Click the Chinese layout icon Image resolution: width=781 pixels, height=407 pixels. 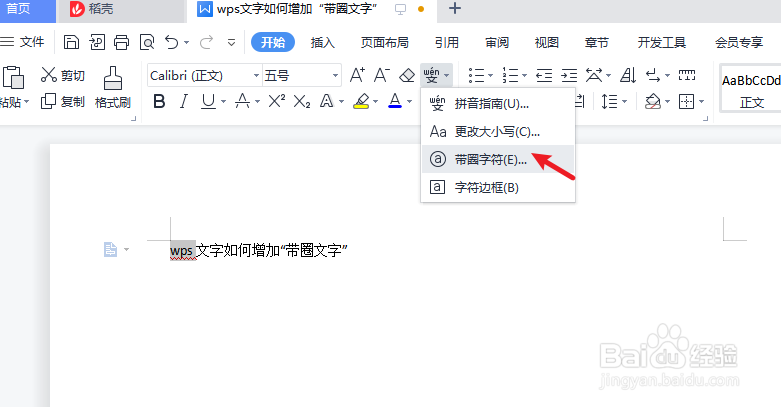[594, 76]
